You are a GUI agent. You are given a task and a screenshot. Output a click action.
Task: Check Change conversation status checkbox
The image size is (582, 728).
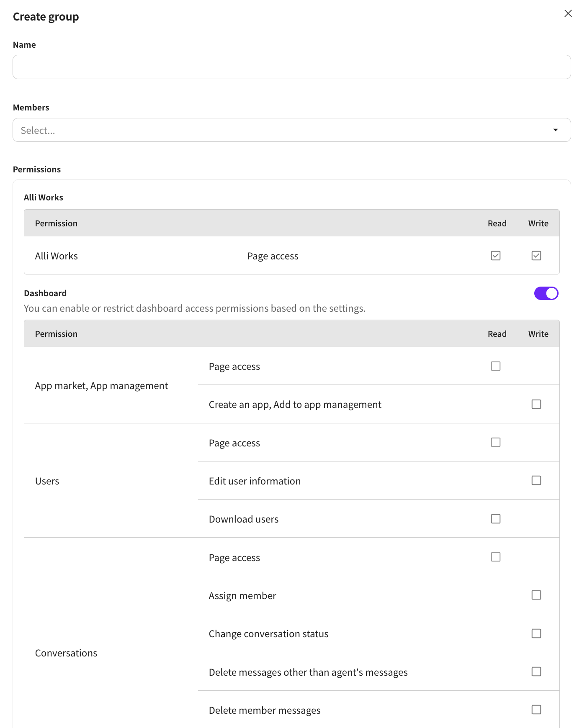(x=536, y=633)
